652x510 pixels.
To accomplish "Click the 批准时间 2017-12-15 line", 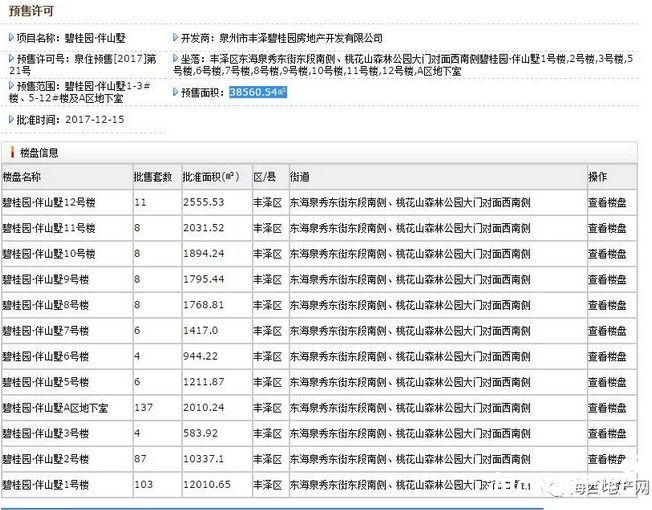I will (67, 120).
